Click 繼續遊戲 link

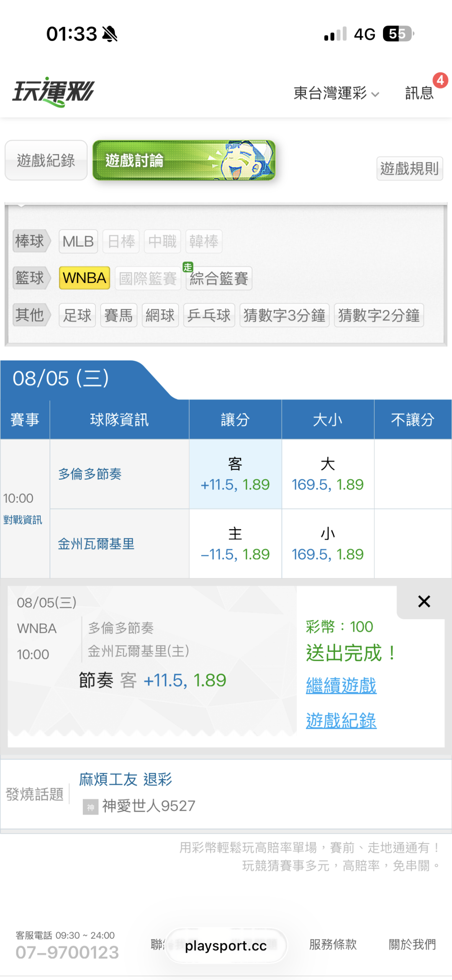tap(341, 685)
